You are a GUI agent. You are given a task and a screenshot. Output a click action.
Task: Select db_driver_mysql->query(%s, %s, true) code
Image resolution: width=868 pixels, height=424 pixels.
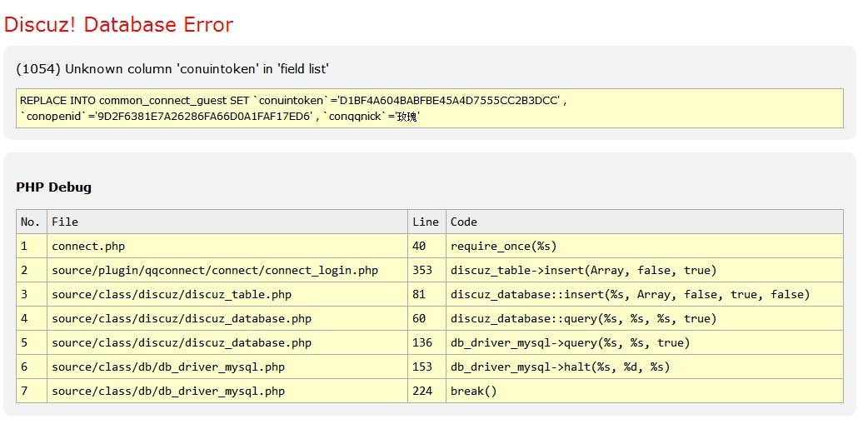(570, 342)
